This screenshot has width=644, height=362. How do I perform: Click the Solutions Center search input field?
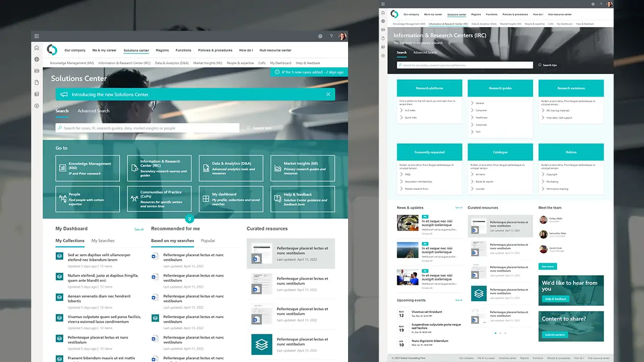point(148,128)
